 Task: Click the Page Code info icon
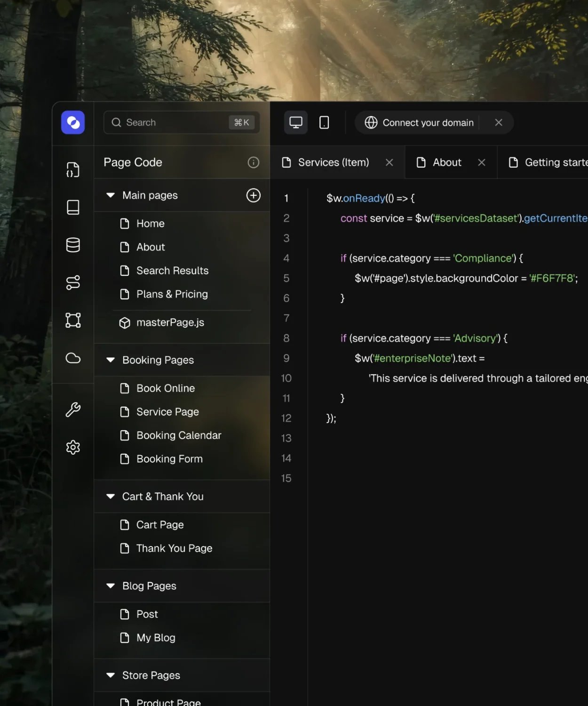(x=254, y=162)
